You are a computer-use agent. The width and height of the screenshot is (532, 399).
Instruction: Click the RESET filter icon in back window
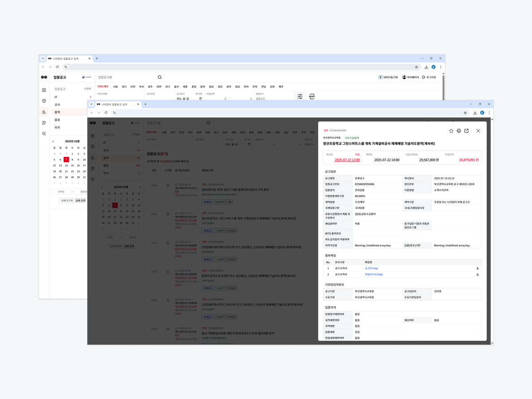312,96
